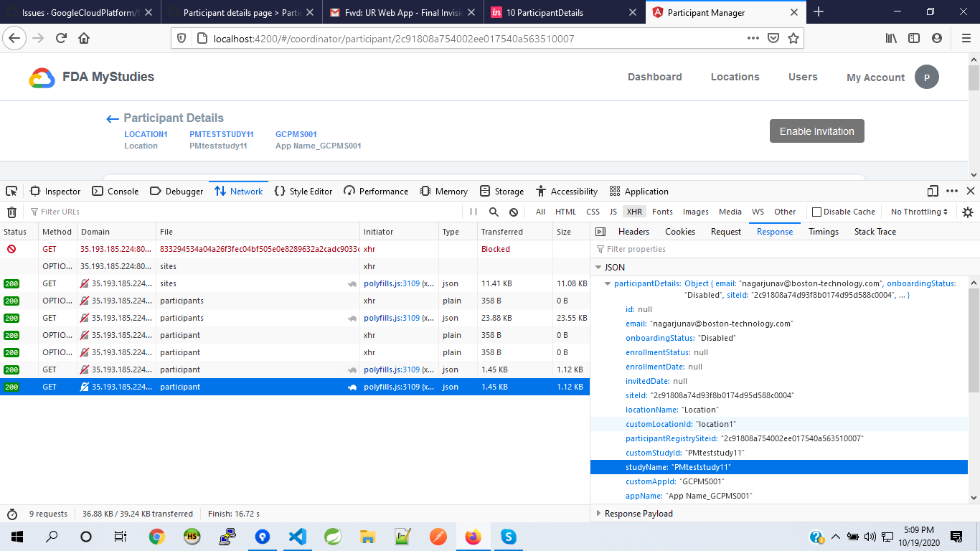Screen dimensions: 980x551
Task: Switch to the Headers tab
Action: (x=633, y=232)
